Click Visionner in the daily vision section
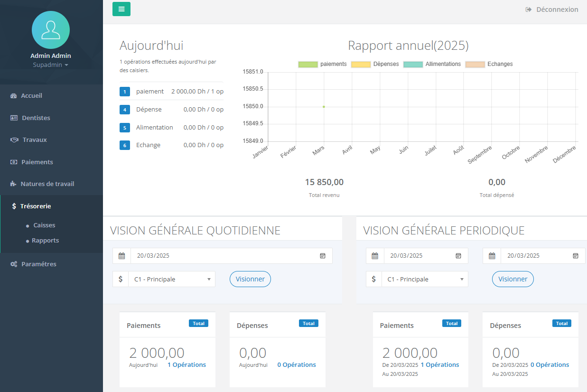Image resolution: width=587 pixels, height=392 pixels. pos(250,279)
